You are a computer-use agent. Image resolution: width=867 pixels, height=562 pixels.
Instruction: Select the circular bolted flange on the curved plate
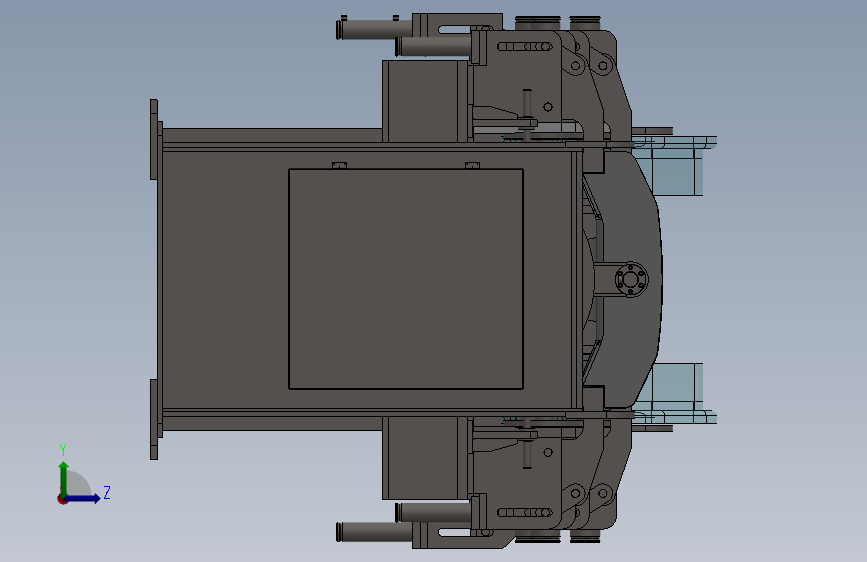point(631,279)
